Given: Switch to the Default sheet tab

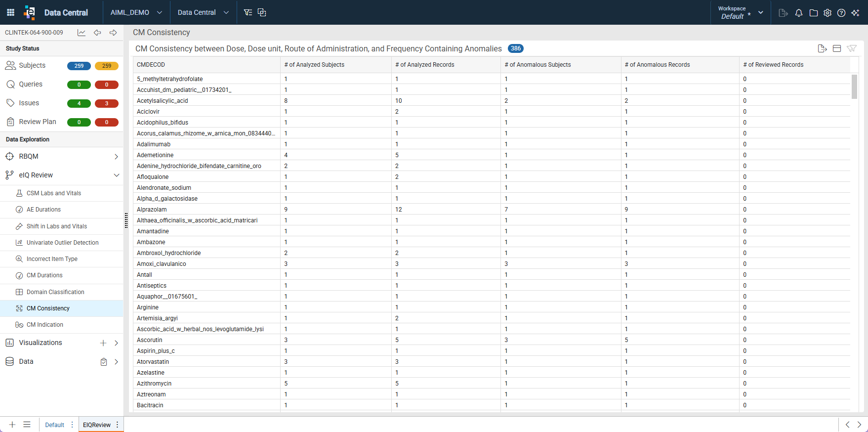Looking at the screenshot, I should tap(54, 425).
